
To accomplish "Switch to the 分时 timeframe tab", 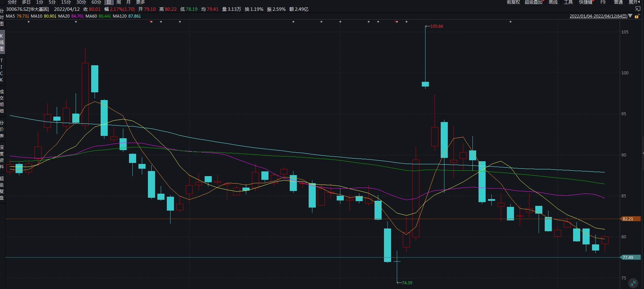I will click(x=12, y=2).
